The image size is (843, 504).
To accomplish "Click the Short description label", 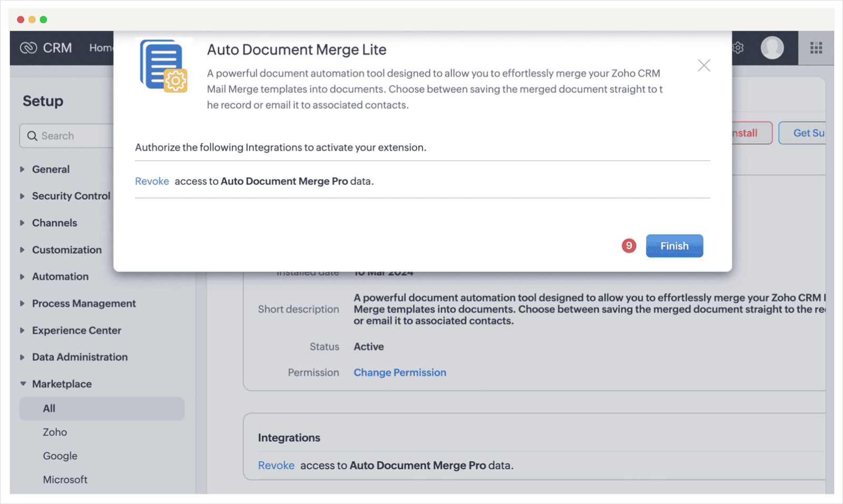I will (x=298, y=309).
